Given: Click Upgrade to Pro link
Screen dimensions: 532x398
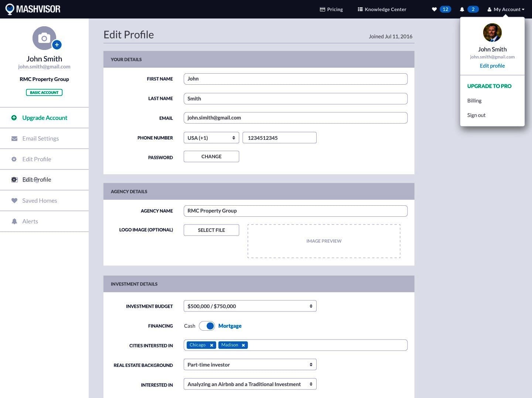Looking at the screenshot, I should (489, 86).
